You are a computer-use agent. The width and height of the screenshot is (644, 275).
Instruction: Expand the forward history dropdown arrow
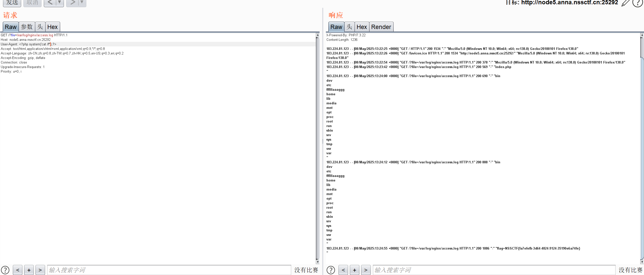coord(82,3)
